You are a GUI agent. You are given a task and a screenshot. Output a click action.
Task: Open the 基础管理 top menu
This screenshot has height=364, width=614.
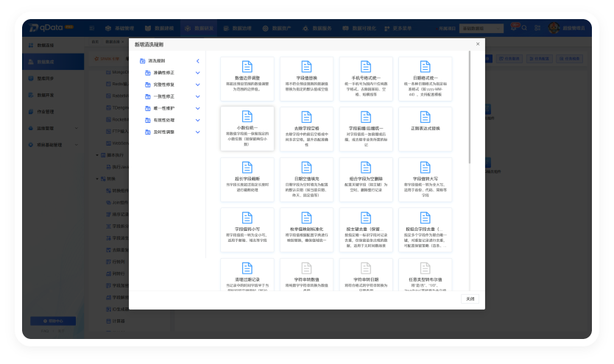(x=120, y=28)
